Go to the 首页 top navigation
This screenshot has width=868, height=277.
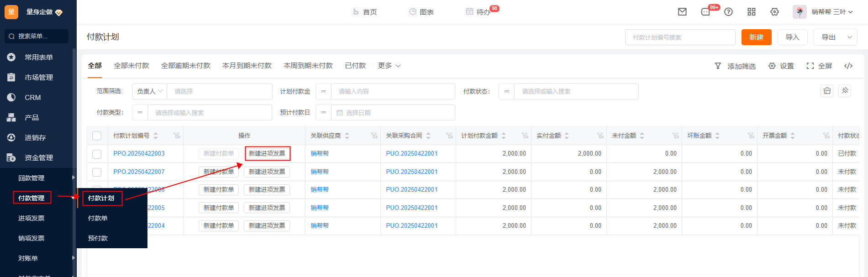coord(365,12)
